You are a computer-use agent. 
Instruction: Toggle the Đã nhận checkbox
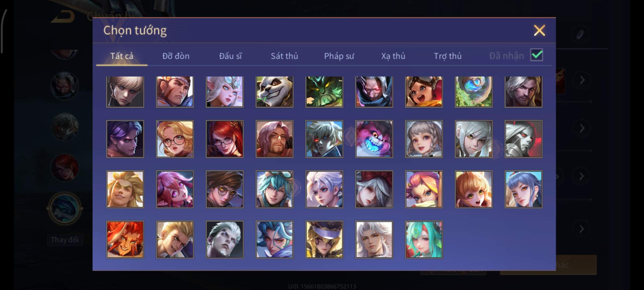point(537,55)
